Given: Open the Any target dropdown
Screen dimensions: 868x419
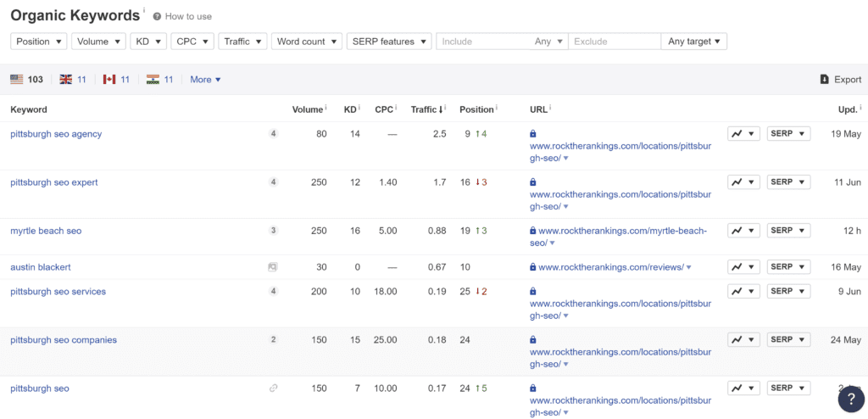Looking at the screenshot, I should coord(694,42).
